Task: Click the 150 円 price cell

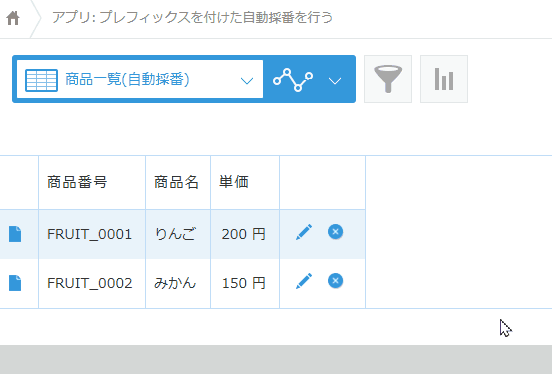Action: (x=245, y=283)
